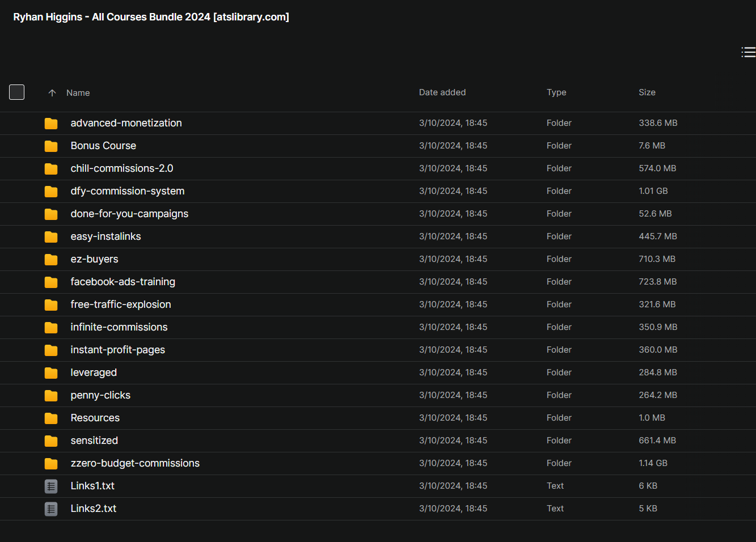Sort by the Size column header

click(x=647, y=92)
